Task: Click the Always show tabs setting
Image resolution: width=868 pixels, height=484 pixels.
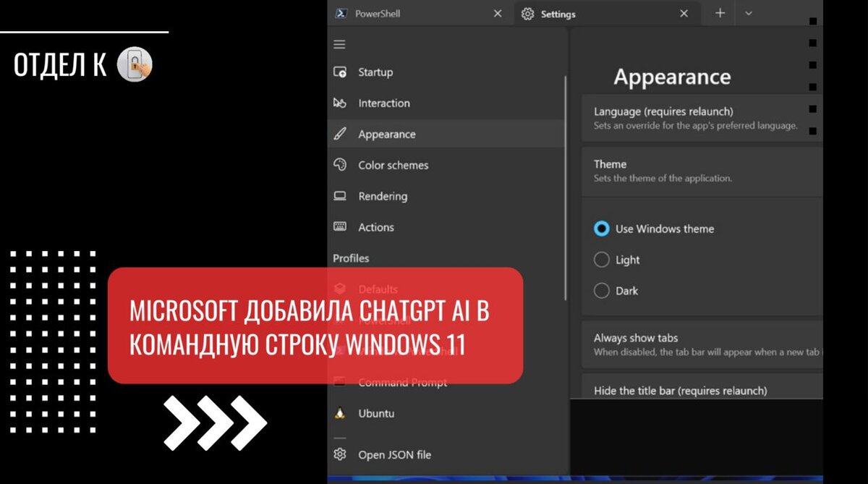Action: (702, 344)
